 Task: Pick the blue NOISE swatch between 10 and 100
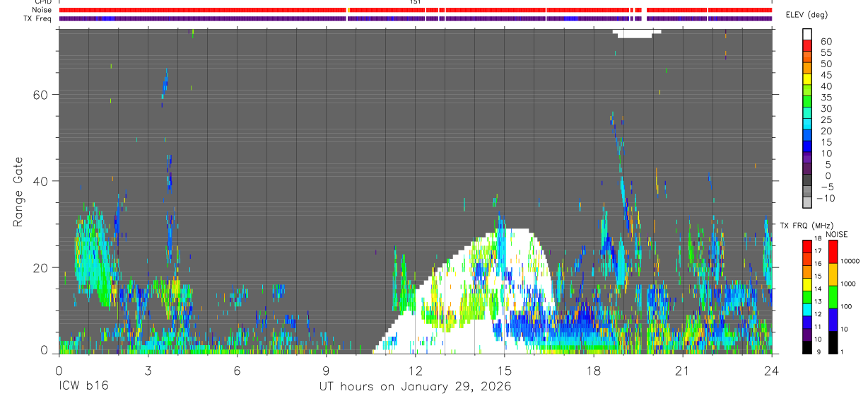(x=833, y=320)
